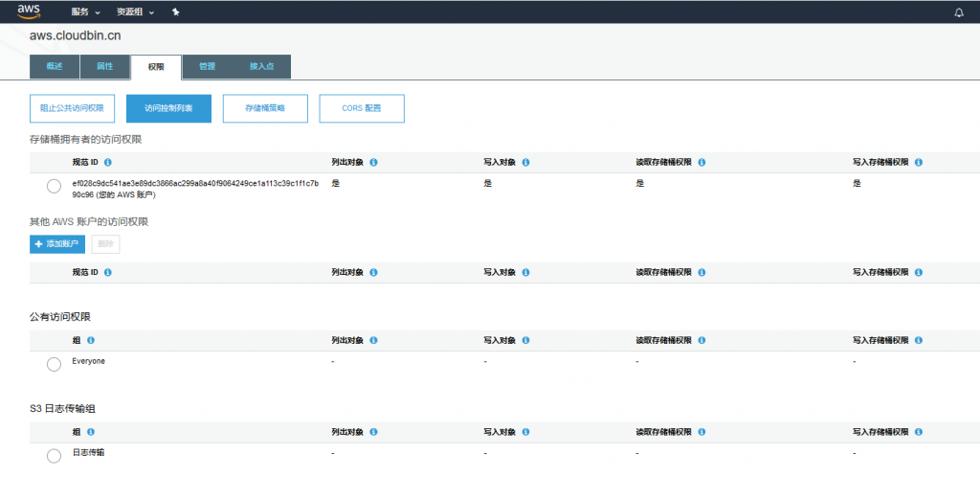Click info icon beside public access 写入存储桶权限
Screen dimensions: 980x500
click(919, 340)
